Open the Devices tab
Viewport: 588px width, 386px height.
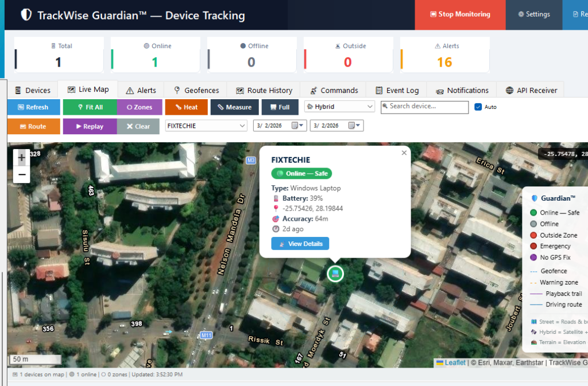pyautogui.click(x=33, y=90)
